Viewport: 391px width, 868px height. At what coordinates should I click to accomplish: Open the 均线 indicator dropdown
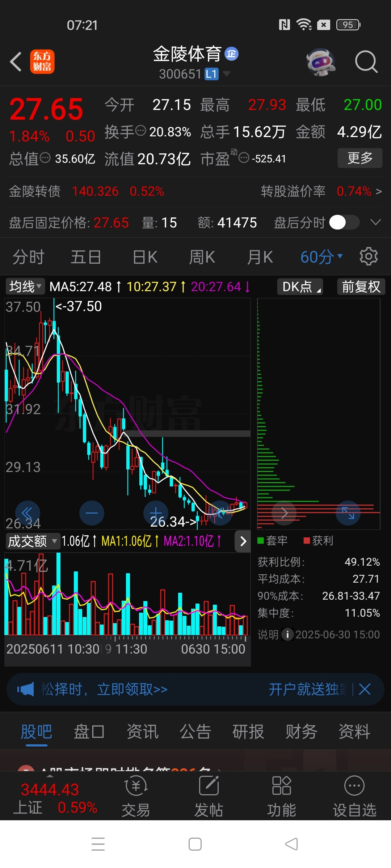(25, 287)
